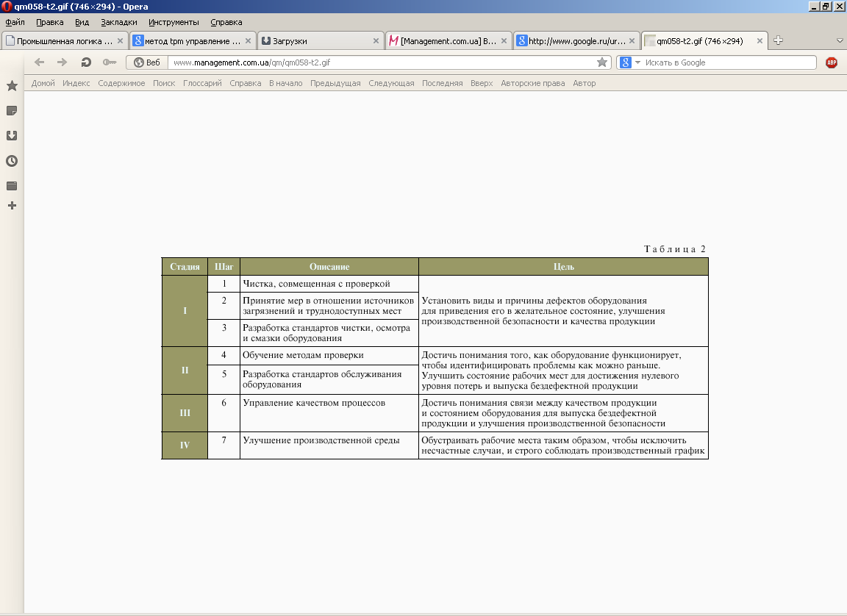Open Windows panel in sidebar

(12, 186)
